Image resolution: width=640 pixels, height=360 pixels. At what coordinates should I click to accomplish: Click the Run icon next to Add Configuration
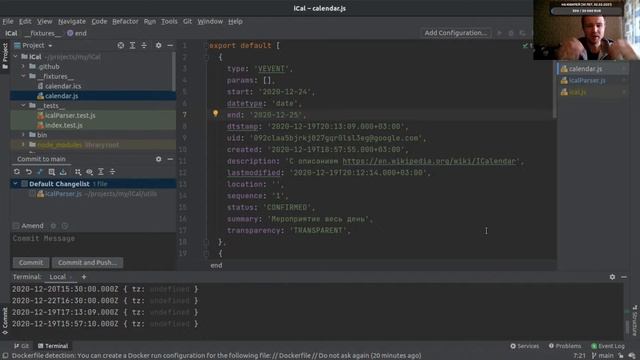(x=499, y=33)
